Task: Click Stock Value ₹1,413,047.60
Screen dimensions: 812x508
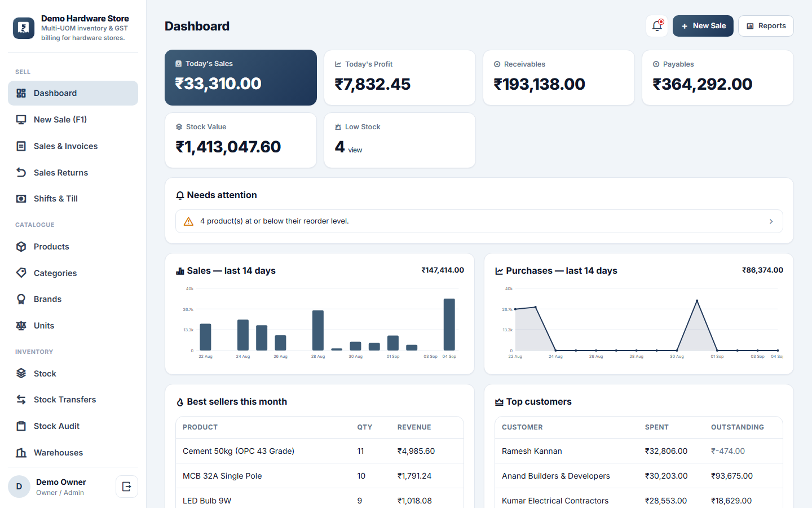Action: (x=228, y=147)
